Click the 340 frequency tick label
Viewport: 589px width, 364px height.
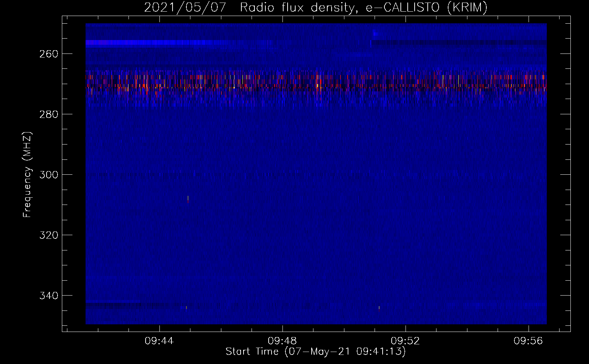[x=48, y=296]
